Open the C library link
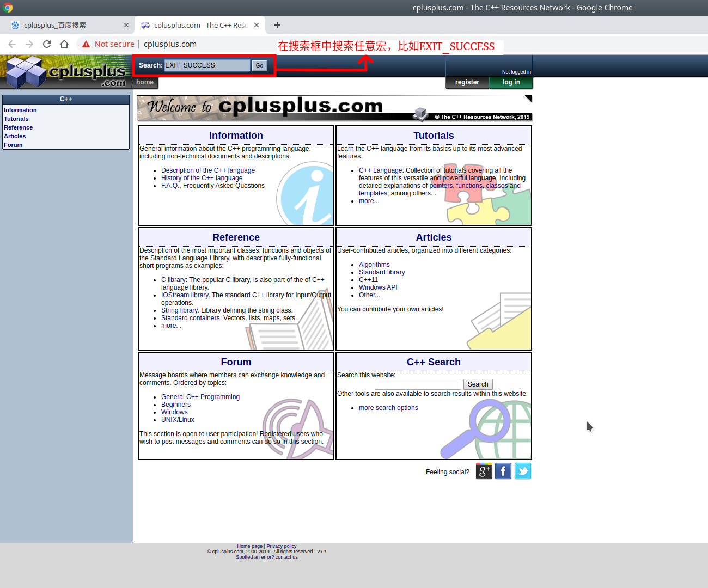Viewport: 708px width, 588px height. [x=173, y=280]
